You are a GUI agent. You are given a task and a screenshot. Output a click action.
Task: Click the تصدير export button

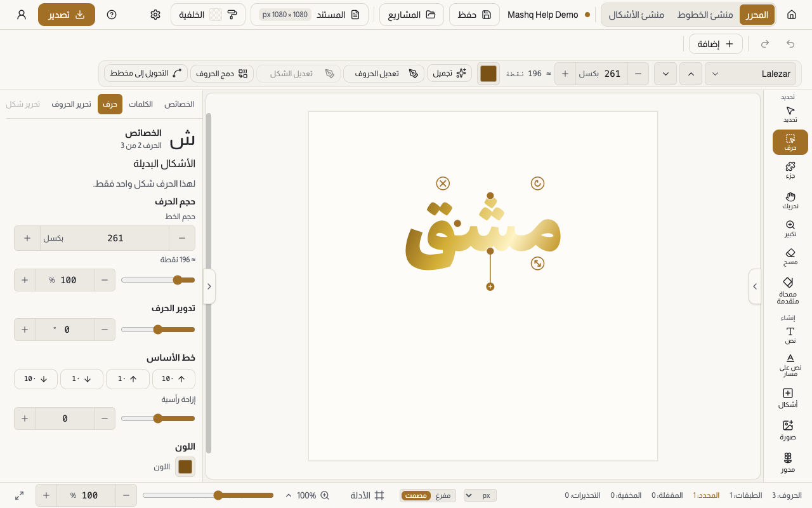[x=67, y=15]
